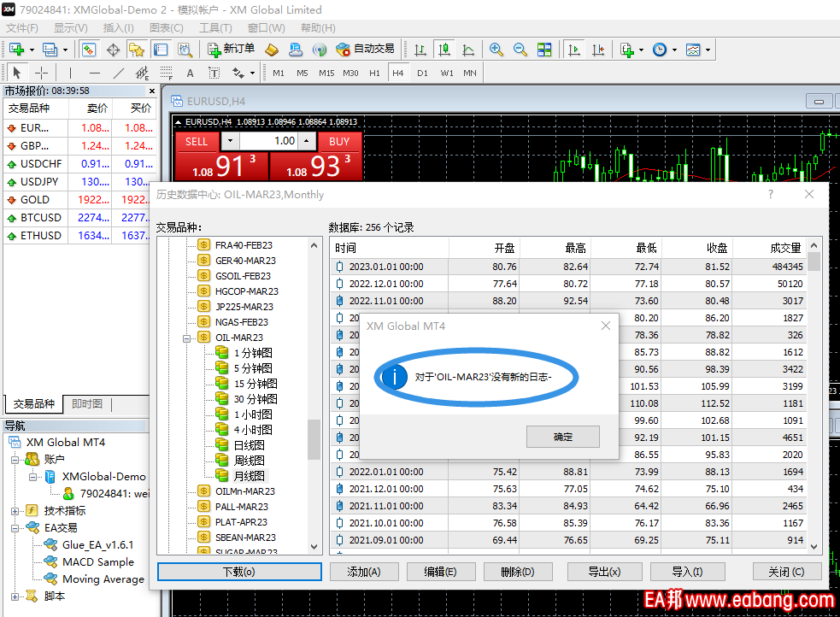Toggle the Navigator folder-star icon
840x617 pixels.
(x=137, y=50)
